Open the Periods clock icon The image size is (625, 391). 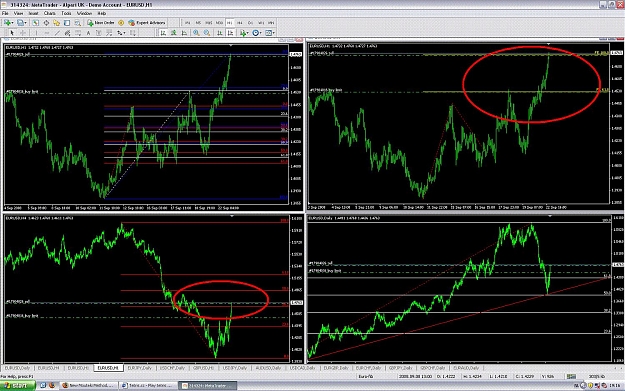(256, 33)
